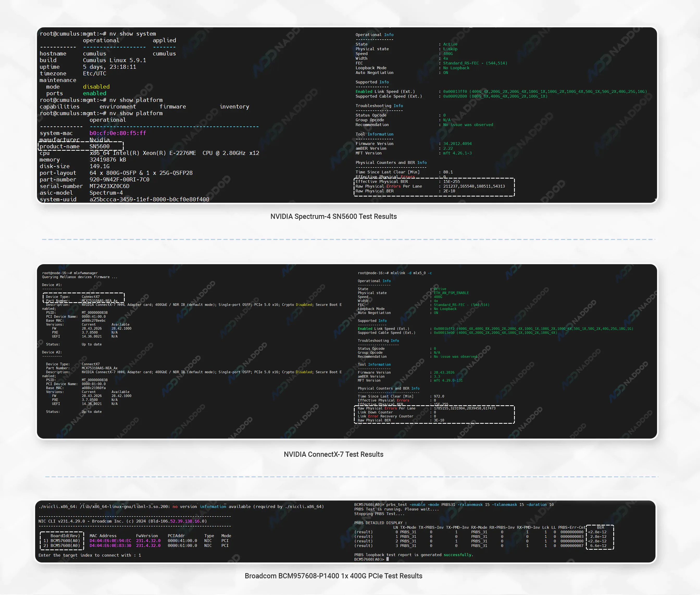Click the PCI device name "0000:81:00.0"
This screenshot has height=595, width=700.
pos(93,384)
